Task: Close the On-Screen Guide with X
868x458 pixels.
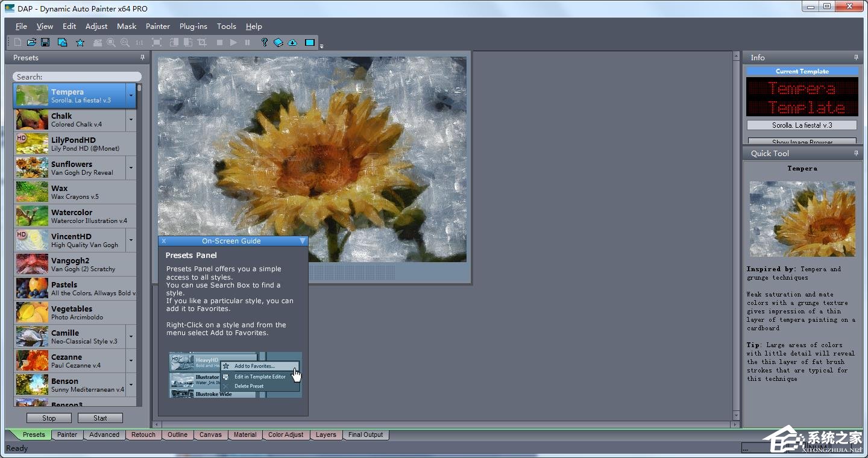Action: pos(163,241)
